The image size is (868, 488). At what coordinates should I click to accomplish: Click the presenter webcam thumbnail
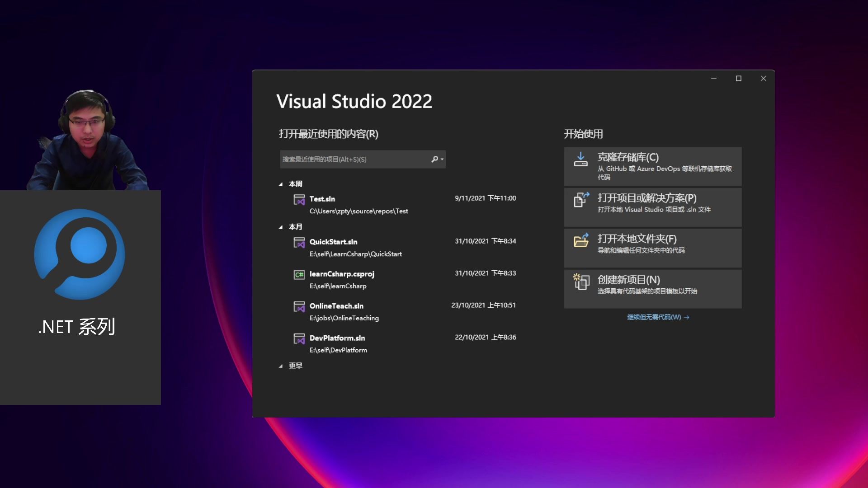(88, 140)
